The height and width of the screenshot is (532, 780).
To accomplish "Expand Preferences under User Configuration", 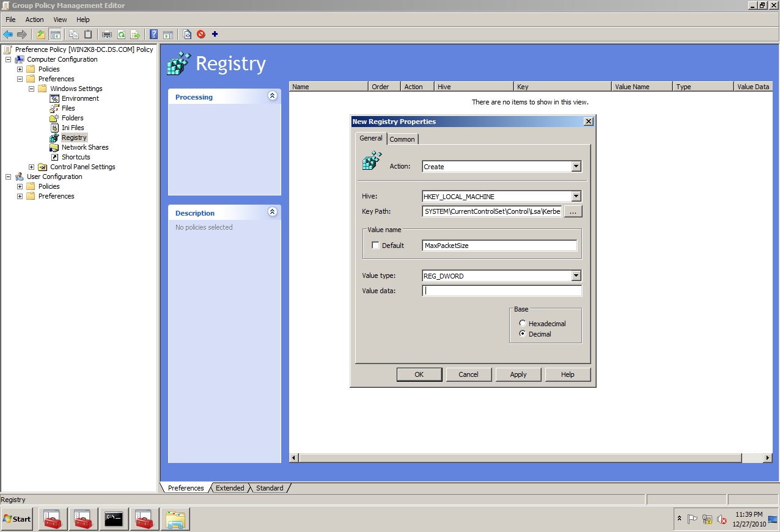I will pyautogui.click(x=20, y=196).
